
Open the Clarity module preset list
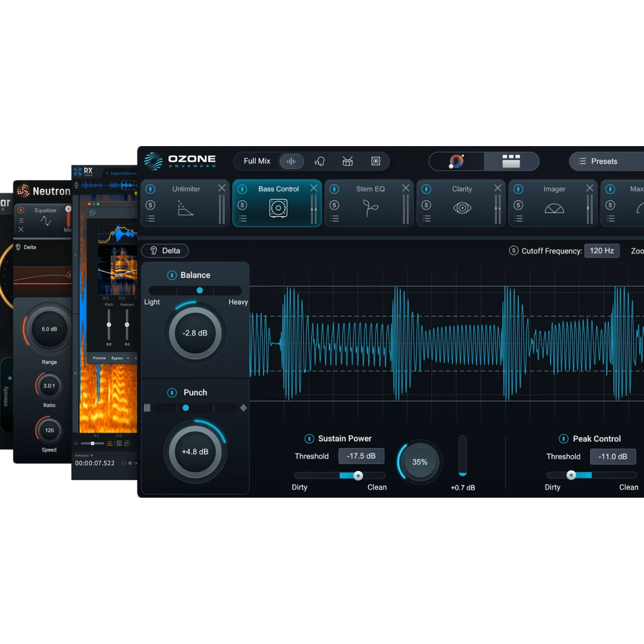coord(427,219)
